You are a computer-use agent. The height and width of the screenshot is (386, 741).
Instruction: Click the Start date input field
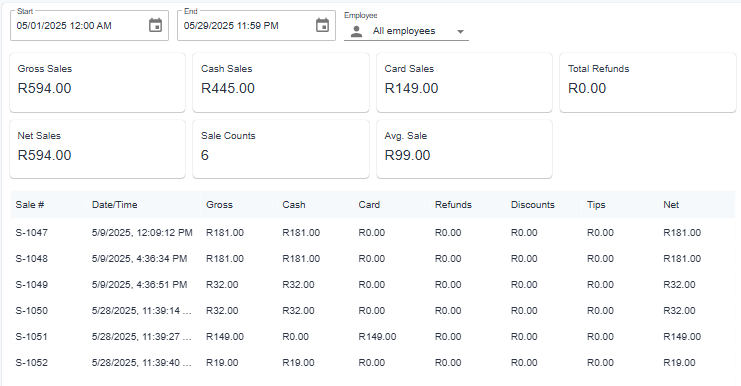89,26
